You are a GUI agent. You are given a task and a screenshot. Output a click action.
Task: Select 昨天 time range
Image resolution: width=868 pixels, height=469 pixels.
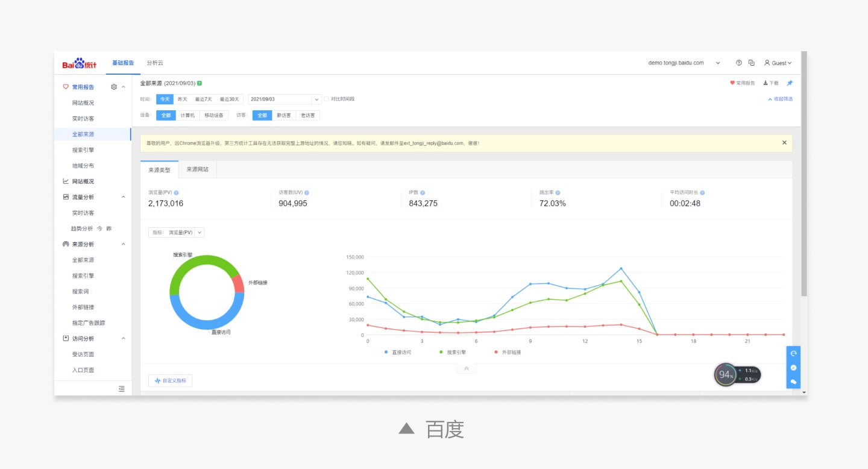[182, 99]
